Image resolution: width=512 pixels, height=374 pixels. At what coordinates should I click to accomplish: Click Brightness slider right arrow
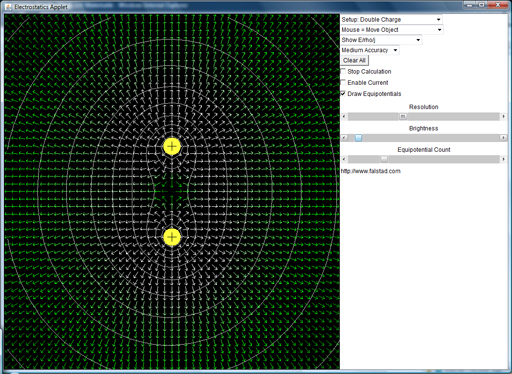pos(503,138)
